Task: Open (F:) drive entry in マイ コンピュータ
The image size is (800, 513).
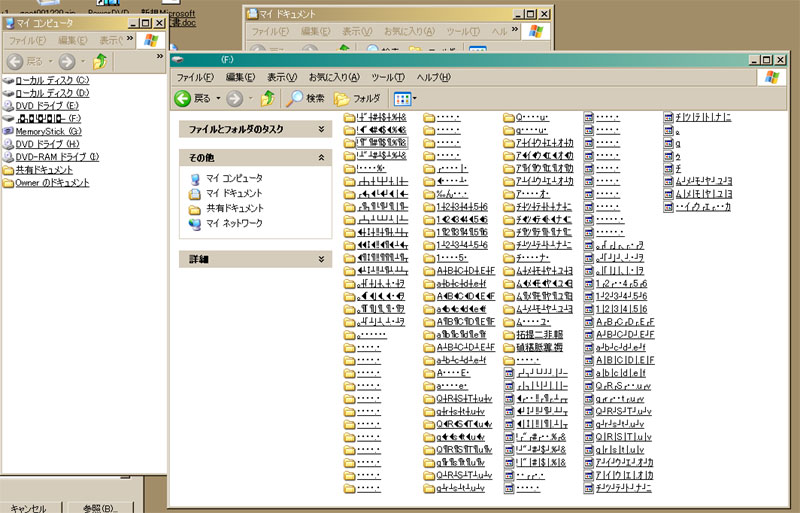Action: point(48,118)
